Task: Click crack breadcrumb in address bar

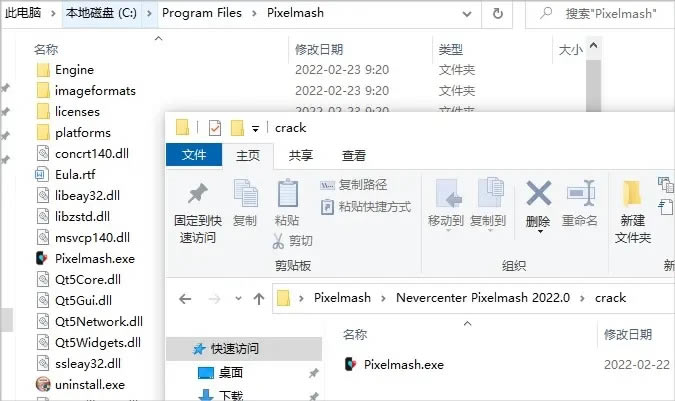Action: [x=610, y=298]
